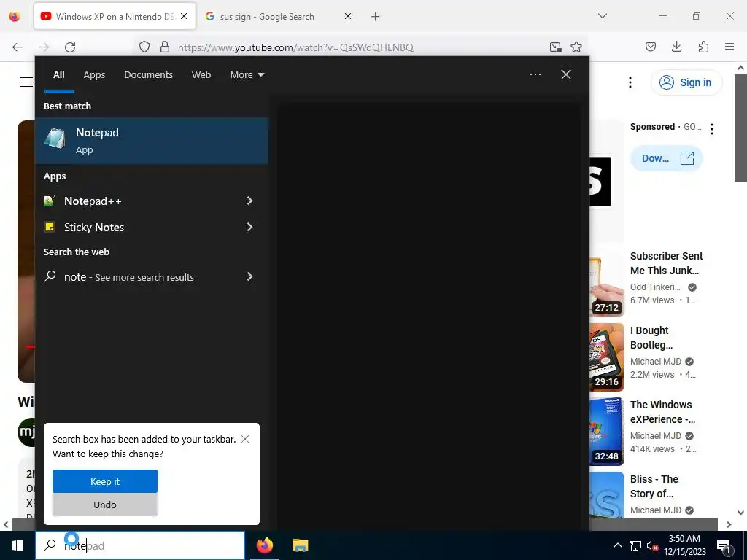Close the Windows search panel
This screenshot has height=560, width=747.
click(x=566, y=74)
